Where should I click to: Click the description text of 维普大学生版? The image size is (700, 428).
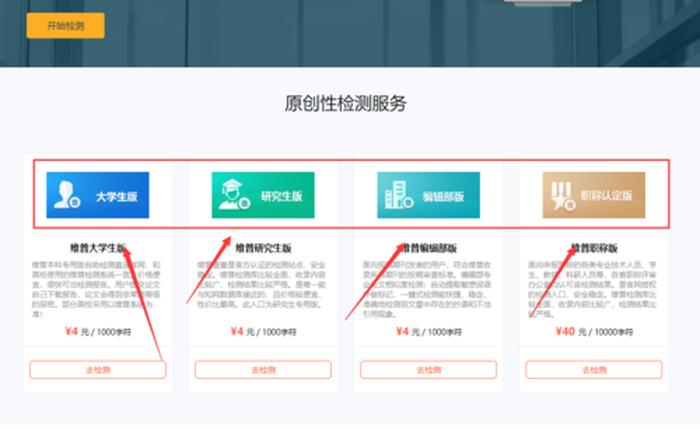click(x=96, y=289)
